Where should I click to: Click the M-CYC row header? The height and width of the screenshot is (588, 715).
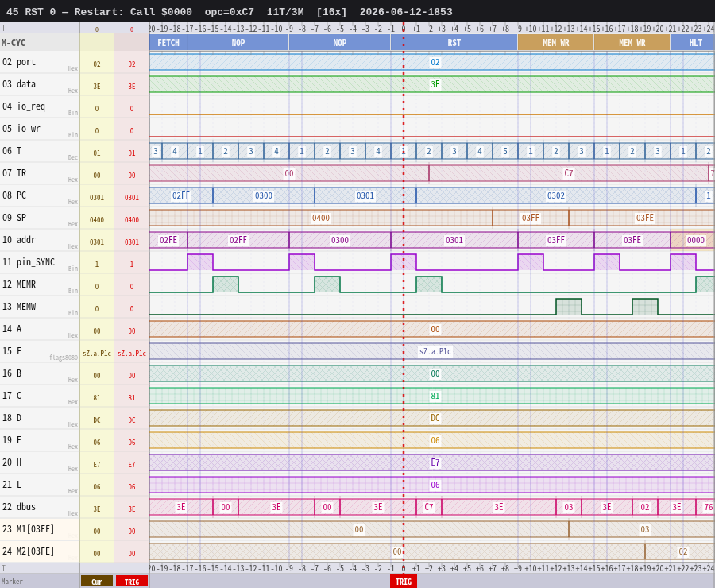click(40, 43)
